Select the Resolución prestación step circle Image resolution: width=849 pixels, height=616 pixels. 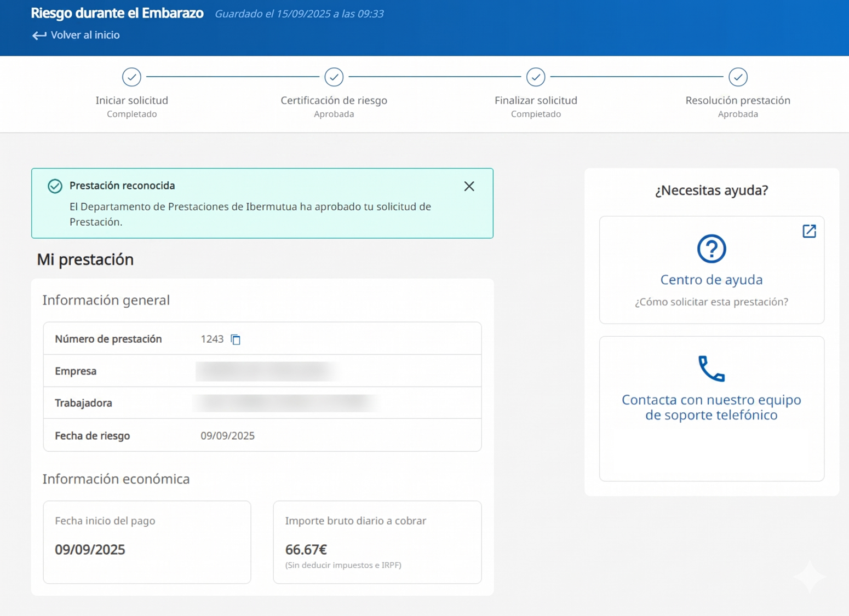point(737,77)
